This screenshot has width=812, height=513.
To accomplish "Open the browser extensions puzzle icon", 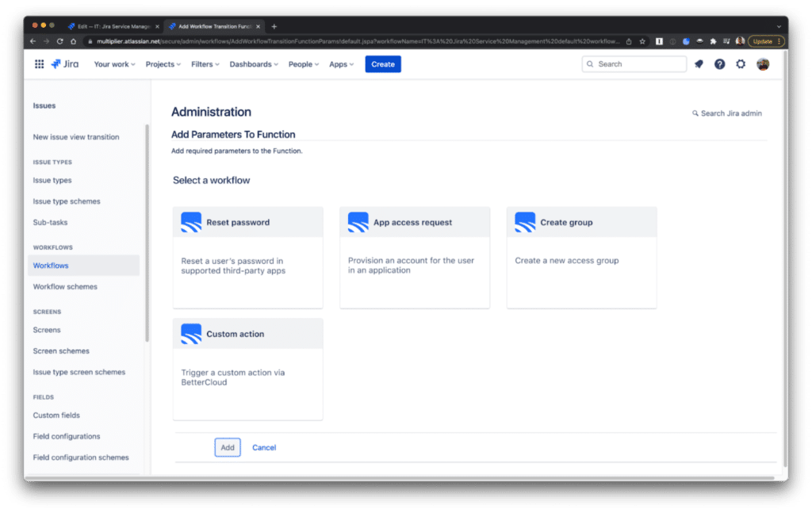I will 713,41.
